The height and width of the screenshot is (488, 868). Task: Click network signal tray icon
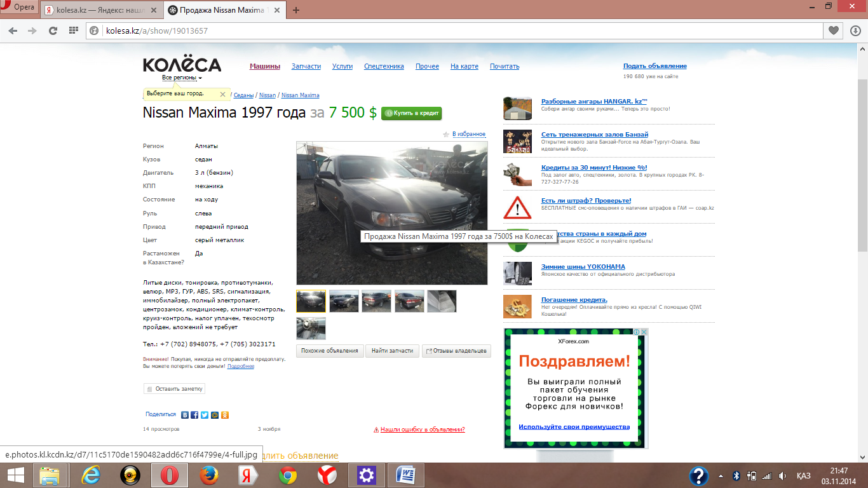click(x=767, y=476)
